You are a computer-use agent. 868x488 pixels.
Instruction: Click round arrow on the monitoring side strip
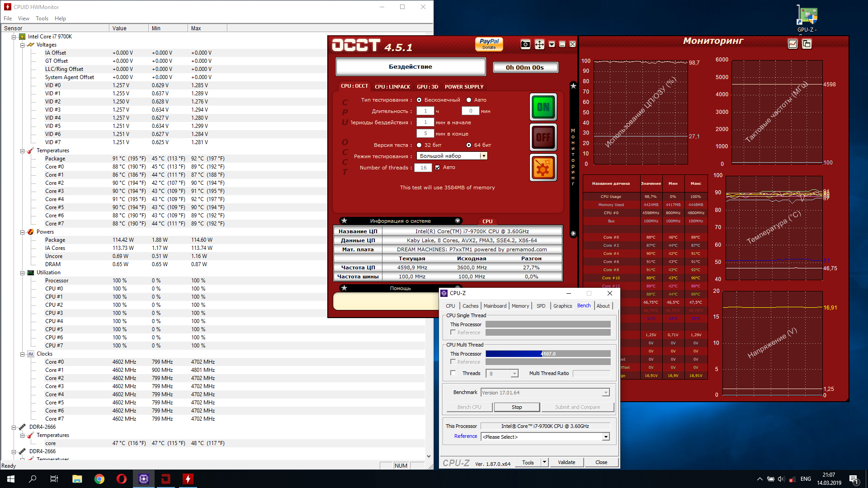[573, 234]
